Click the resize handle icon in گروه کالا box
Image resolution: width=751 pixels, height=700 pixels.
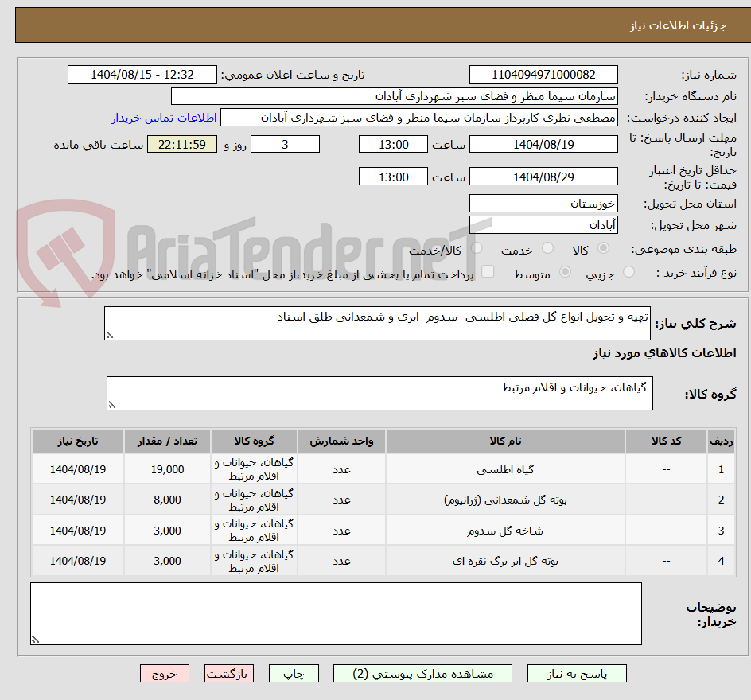(x=113, y=403)
